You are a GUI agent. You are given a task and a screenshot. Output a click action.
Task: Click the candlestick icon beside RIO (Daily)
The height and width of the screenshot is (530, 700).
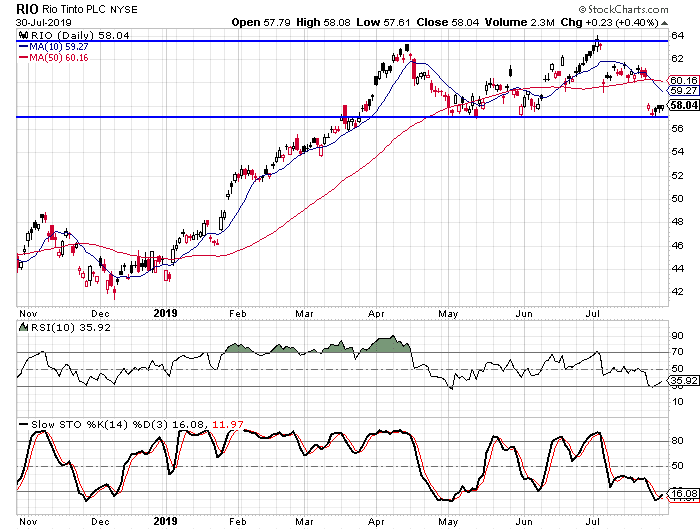(x=23, y=35)
